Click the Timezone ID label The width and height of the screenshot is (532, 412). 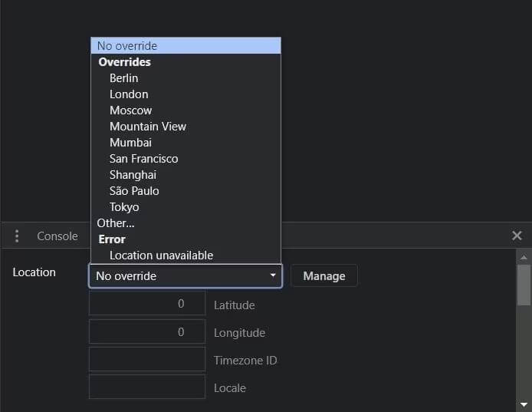coord(245,361)
